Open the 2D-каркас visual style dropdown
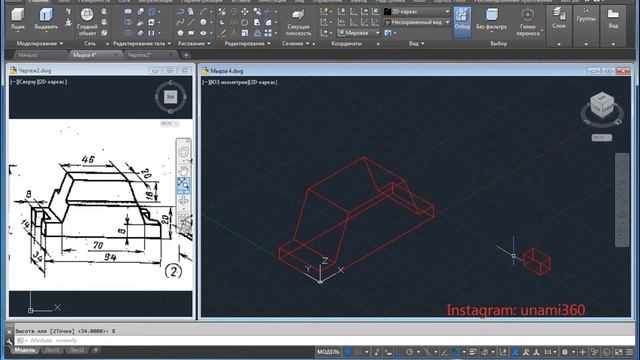Image resolution: width=640 pixels, height=360 pixels. click(x=417, y=12)
